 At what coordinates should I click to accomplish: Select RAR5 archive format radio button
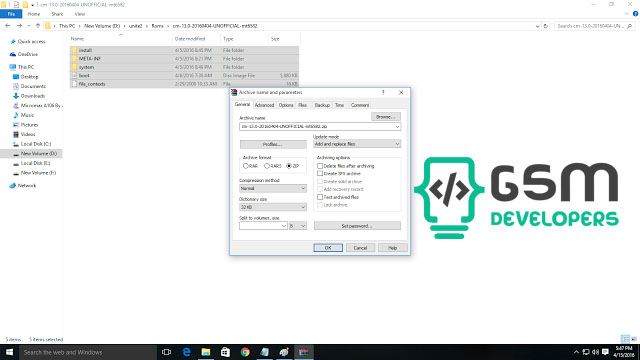[x=267, y=166]
